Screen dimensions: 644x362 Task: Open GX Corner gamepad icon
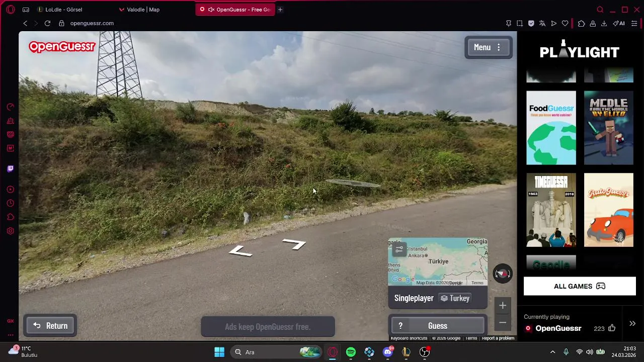(26, 10)
